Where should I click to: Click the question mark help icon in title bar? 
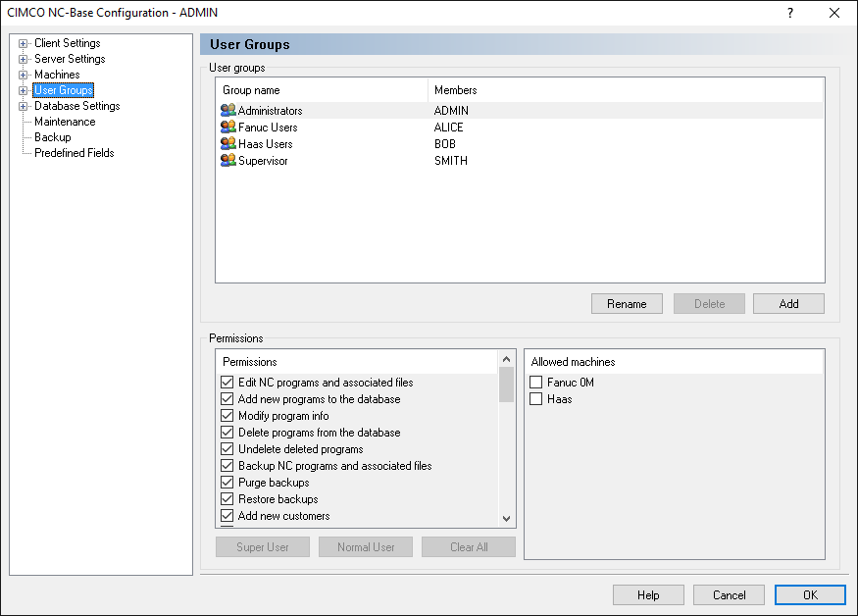[790, 13]
